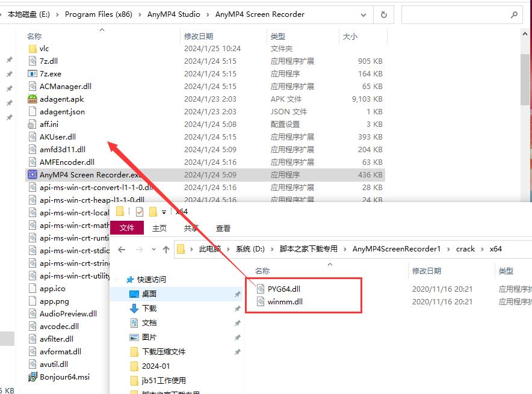Open the jb51工作使用 folder in sidebar
Image resolution: width=532 pixels, height=394 pixels.
[164, 380]
